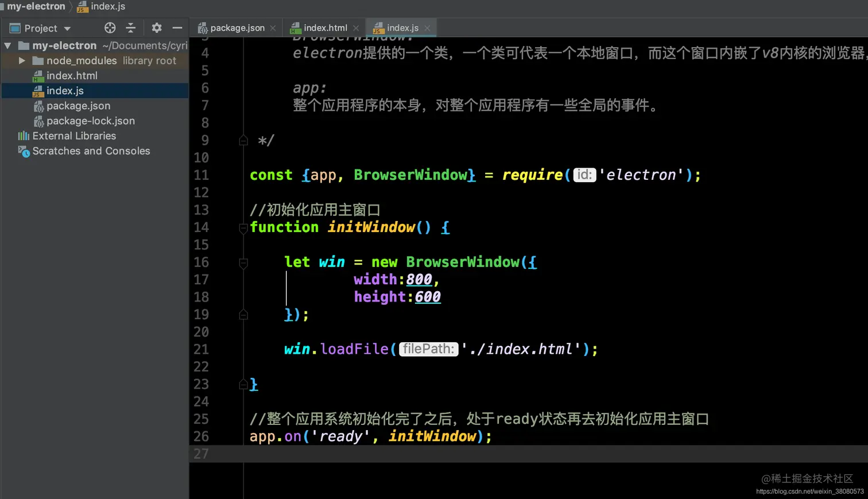
Task: Click line number 11 in the gutter
Action: [201, 175]
